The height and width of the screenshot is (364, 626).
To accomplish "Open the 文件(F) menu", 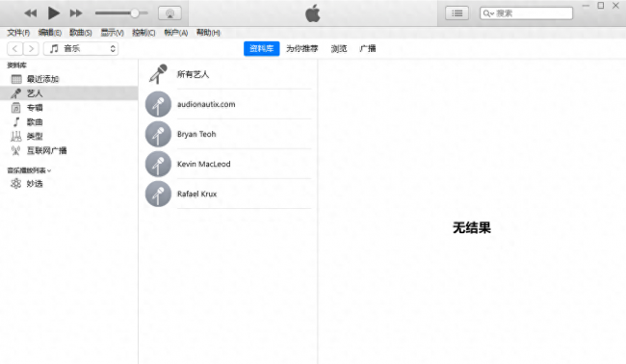I will 18,33.
